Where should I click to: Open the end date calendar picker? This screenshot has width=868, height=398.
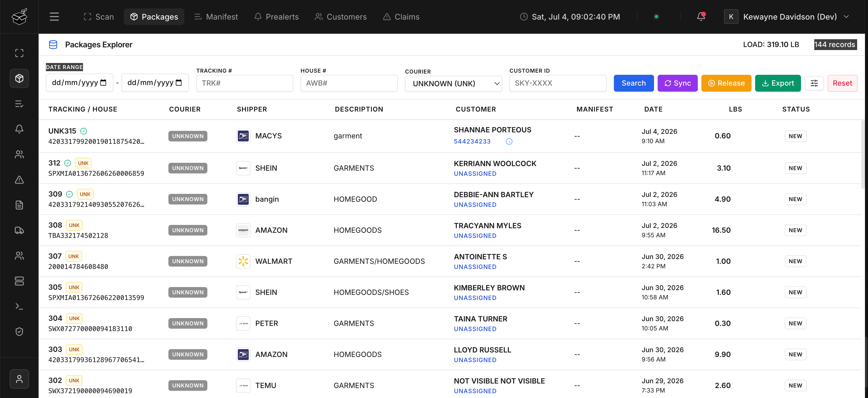pos(179,83)
